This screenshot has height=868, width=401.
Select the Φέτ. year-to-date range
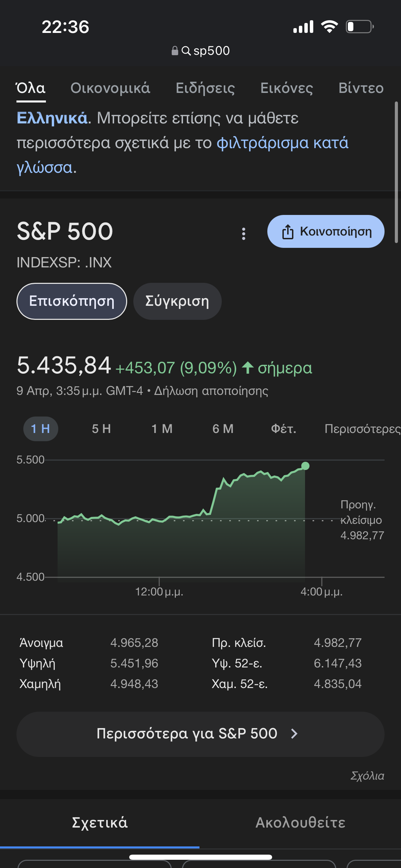pos(283,429)
